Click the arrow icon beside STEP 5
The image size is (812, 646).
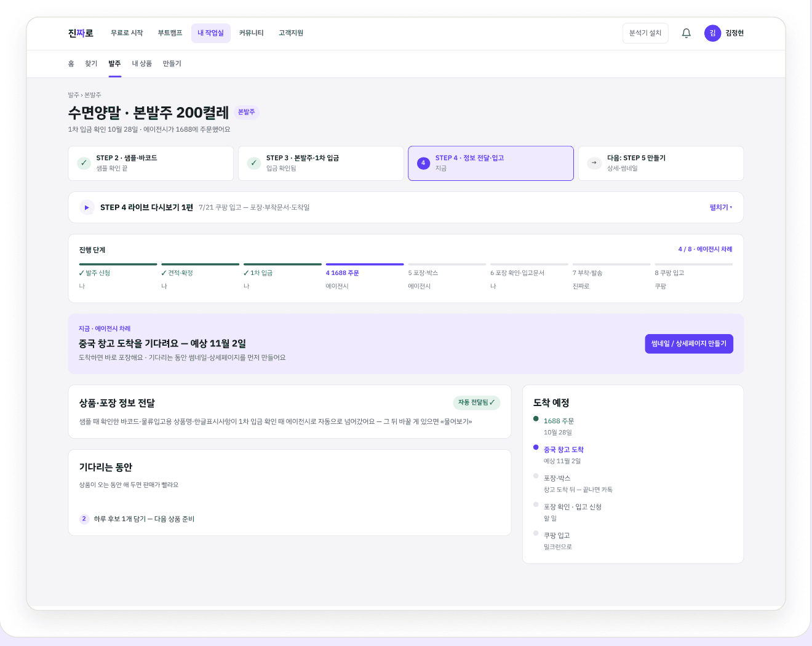pos(594,163)
